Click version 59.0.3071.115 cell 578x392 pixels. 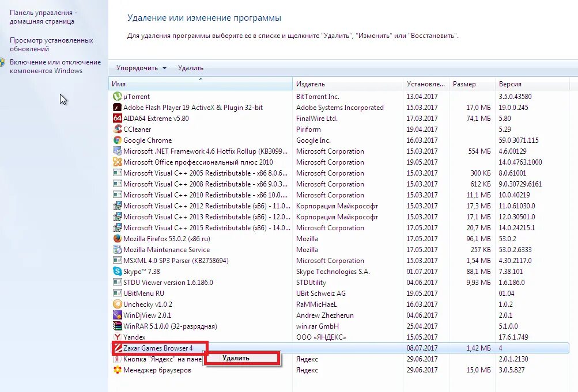(x=519, y=140)
